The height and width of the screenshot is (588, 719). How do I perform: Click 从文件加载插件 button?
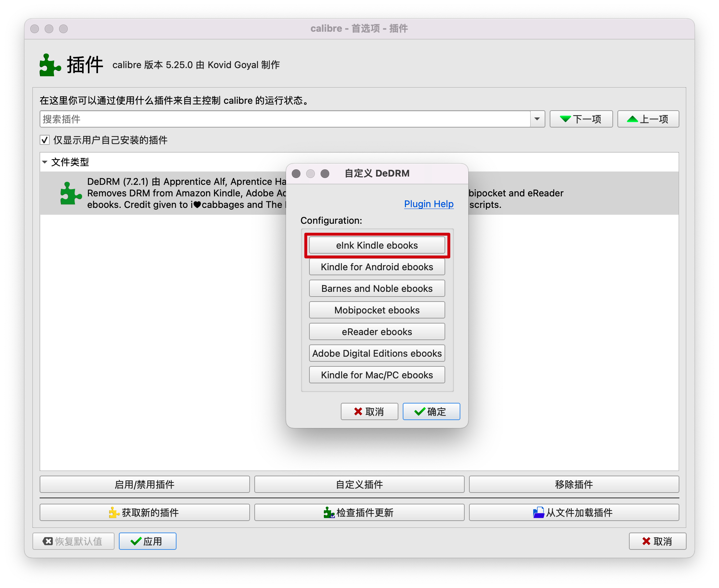coord(574,512)
